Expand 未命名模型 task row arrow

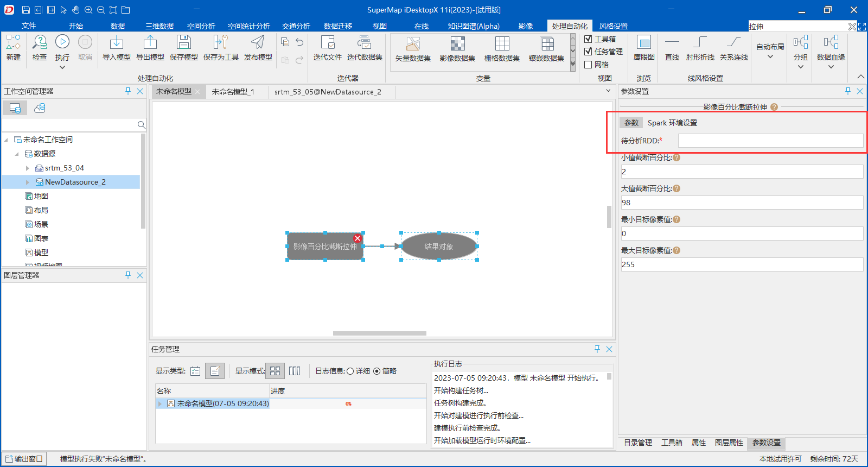pyautogui.click(x=160, y=403)
